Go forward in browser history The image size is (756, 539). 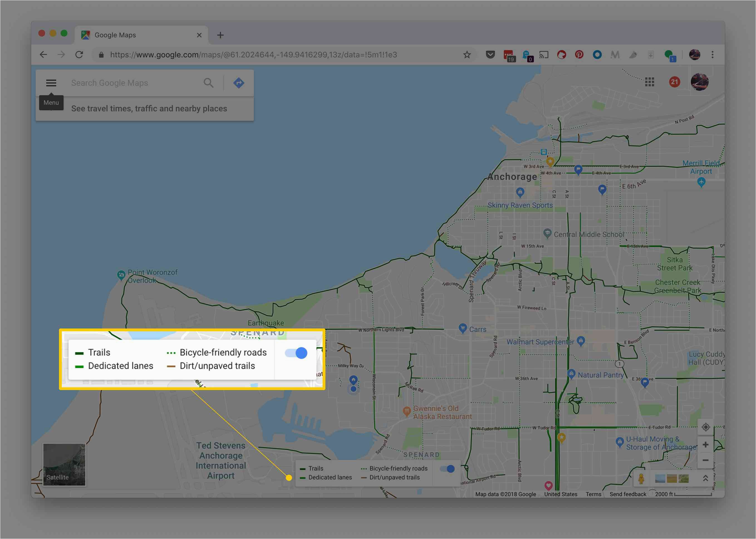point(61,55)
